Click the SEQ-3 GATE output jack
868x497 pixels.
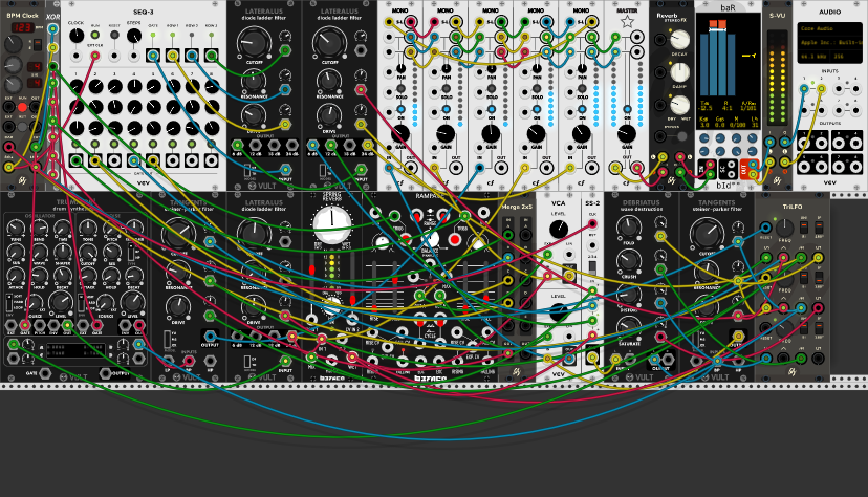pos(153,55)
